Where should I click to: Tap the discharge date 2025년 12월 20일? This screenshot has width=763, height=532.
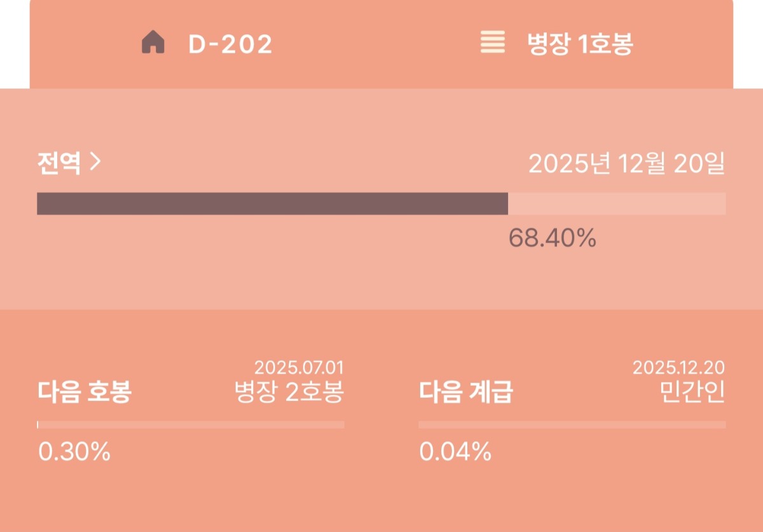pyautogui.click(x=627, y=165)
